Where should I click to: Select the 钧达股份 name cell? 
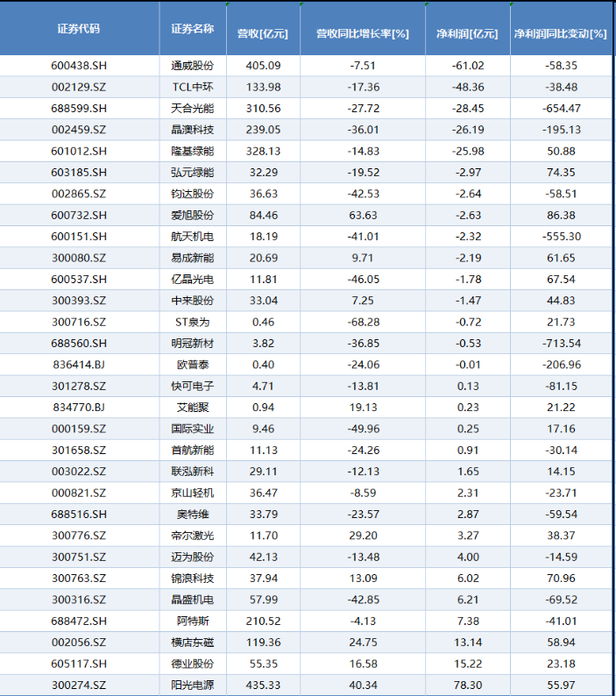(193, 194)
